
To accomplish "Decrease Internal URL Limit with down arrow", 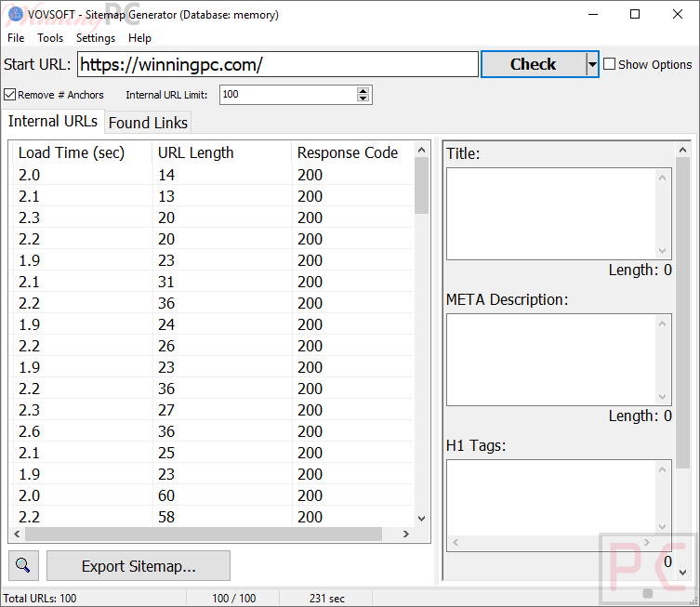I will (363, 99).
